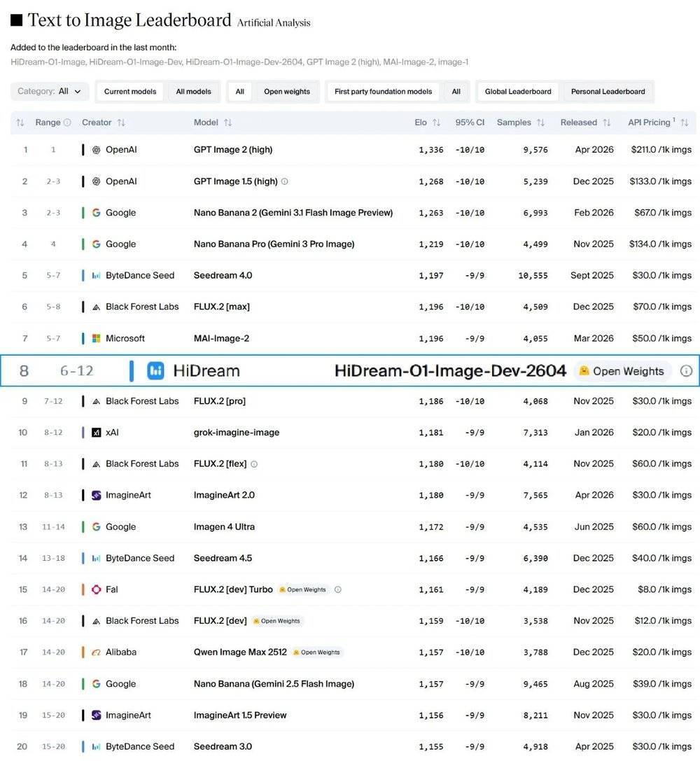The height and width of the screenshot is (761, 700).
Task: Select All next to Open weights
Action: point(239,91)
